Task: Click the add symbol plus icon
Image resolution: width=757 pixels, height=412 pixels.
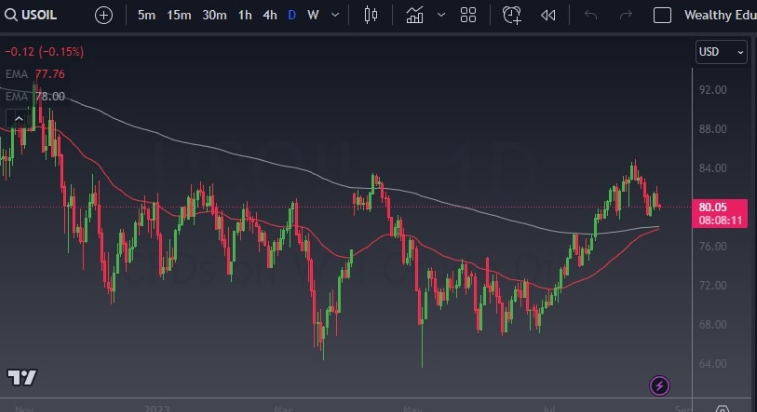Action: [x=104, y=15]
